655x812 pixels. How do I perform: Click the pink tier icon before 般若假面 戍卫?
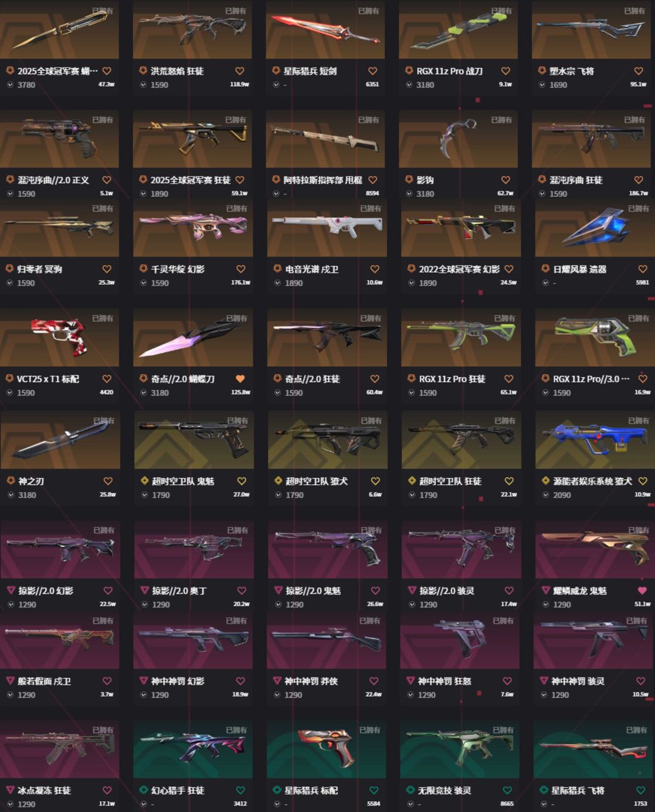click(x=10, y=681)
